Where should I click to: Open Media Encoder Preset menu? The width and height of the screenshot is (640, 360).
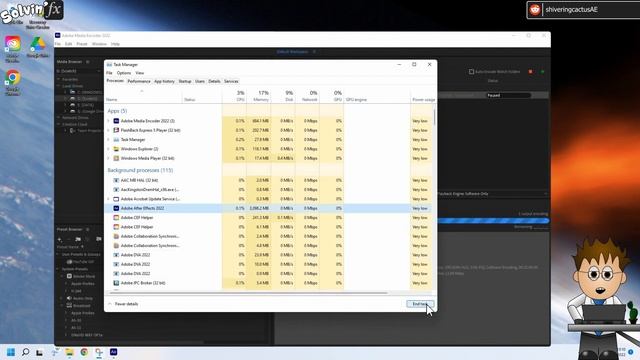[x=82, y=44]
